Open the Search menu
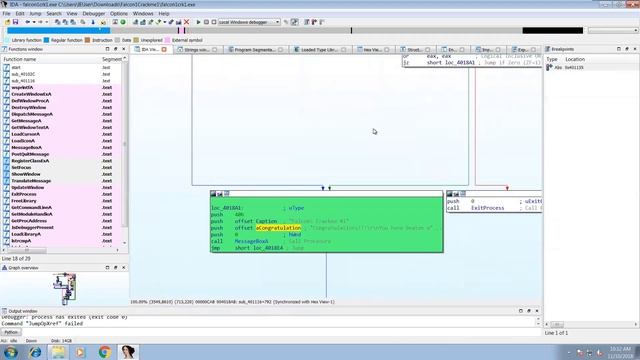Image resolution: width=640 pixels, height=360 pixels. [54, 13]
